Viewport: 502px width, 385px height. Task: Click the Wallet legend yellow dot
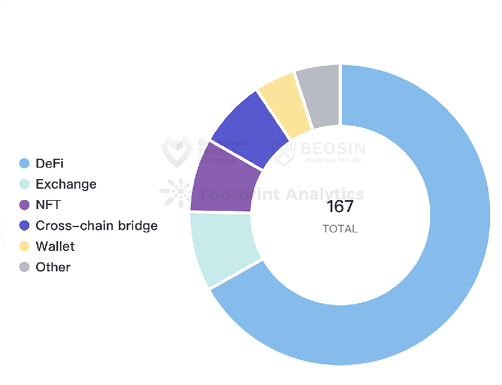(24, 246)
